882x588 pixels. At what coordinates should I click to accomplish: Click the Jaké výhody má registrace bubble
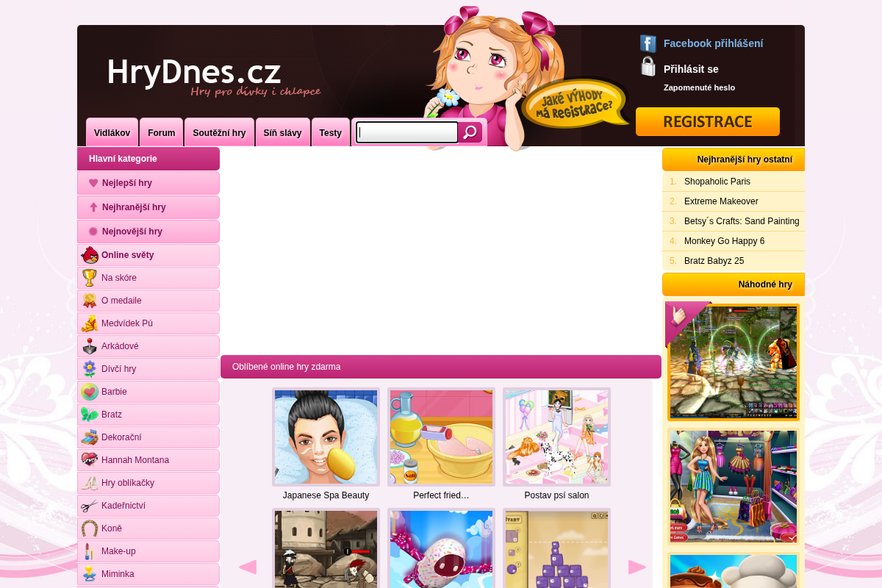click(575, 104)
